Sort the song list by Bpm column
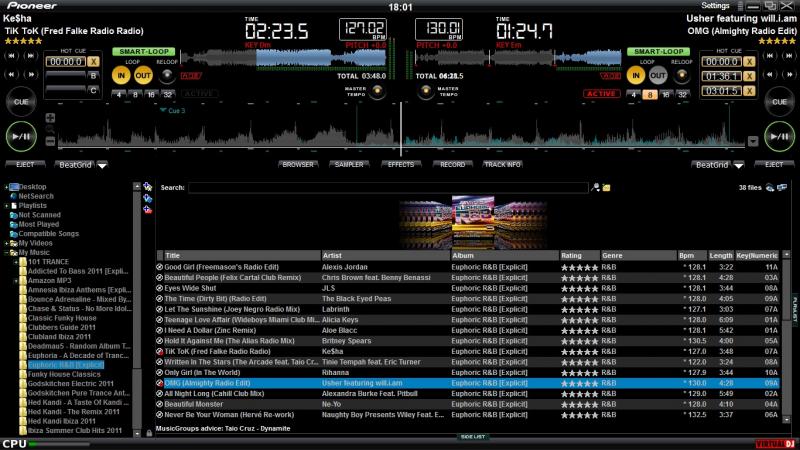The image size is (800, 450). click(x=691, y=256)
